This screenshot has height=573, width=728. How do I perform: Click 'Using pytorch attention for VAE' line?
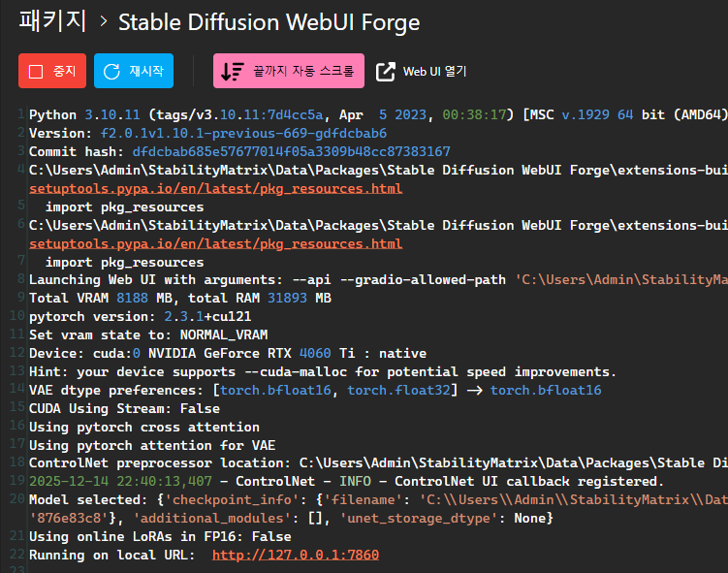(152, 445)
